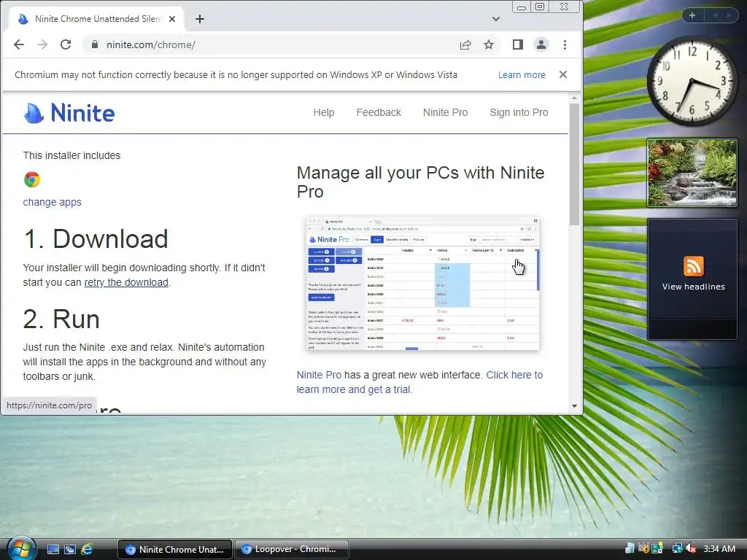Click the analog clock gadget

point(692,82)
